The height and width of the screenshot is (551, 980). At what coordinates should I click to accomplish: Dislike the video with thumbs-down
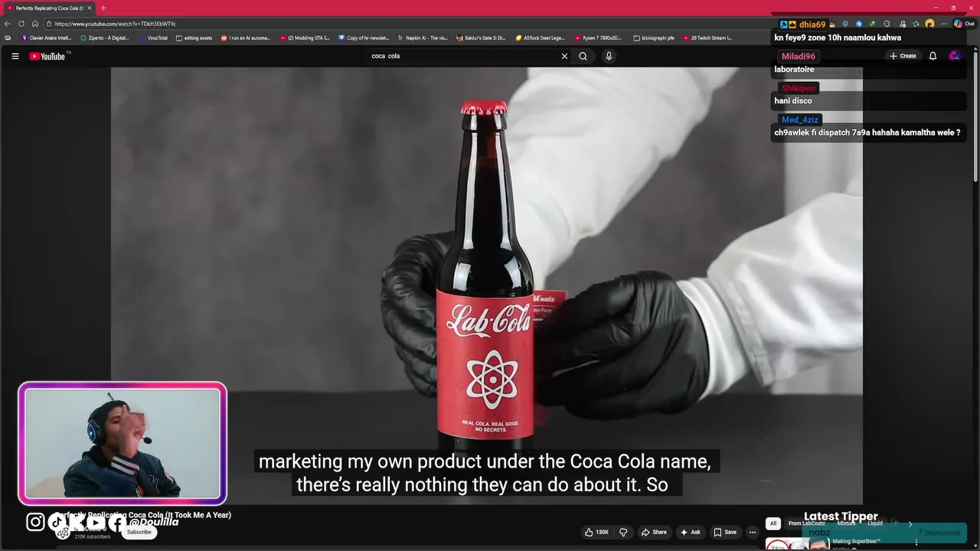(623, 532)
